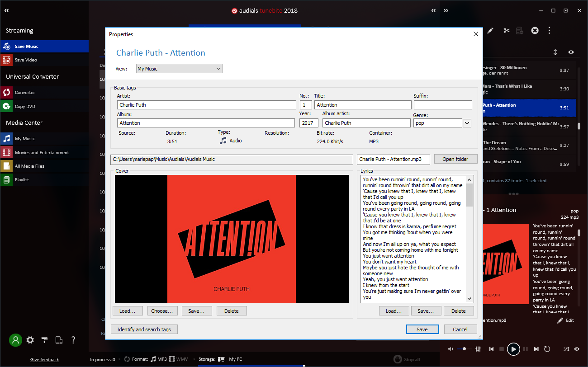The image size is (588, 367).
Task: Click the round X delete icon in toolbar
Action: click(x=535, y=30)
